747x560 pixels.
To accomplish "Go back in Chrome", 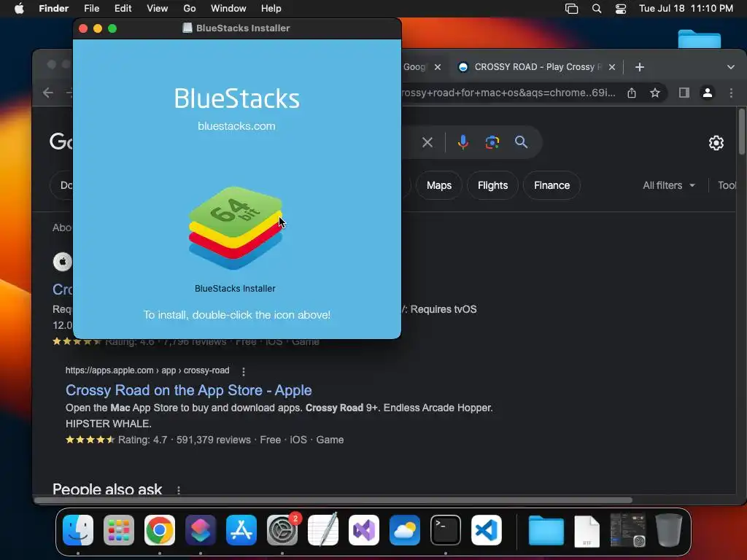I will click(48, 93).
